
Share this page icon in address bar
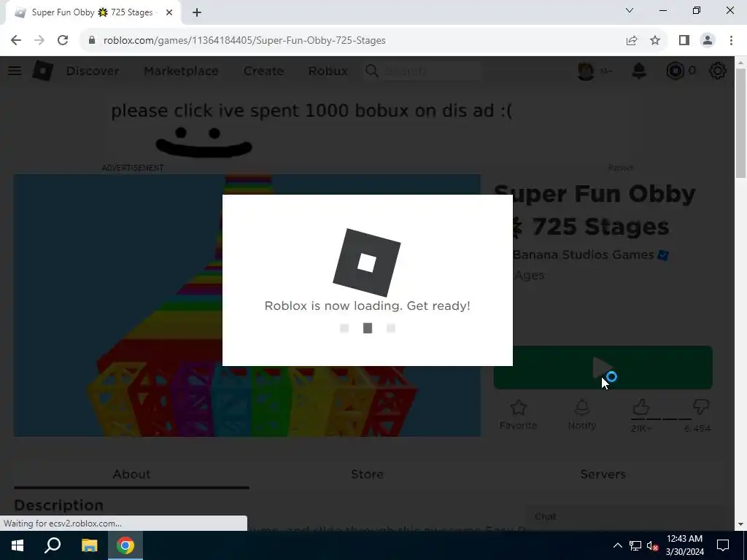[631, 41]
